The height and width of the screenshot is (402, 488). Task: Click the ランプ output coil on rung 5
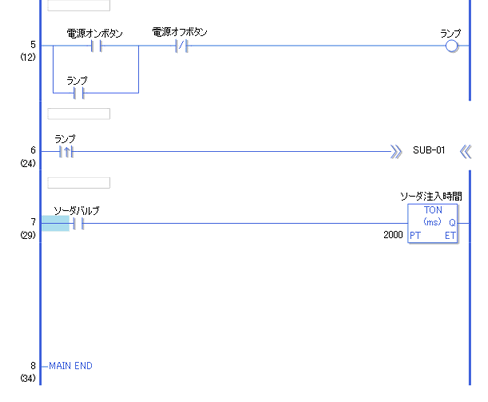click(451, 46)
